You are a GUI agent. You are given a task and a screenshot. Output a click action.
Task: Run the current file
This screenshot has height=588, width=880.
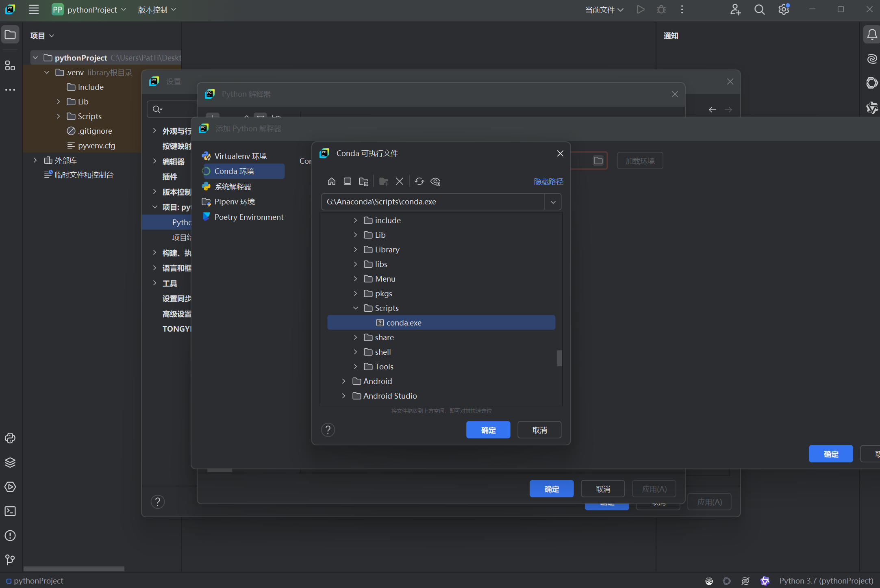(641, 9)
